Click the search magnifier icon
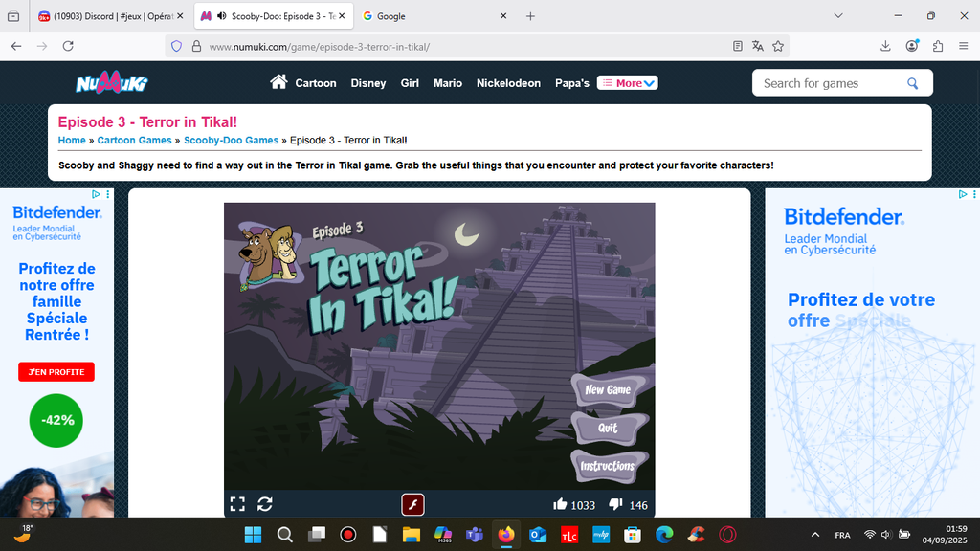980x551 pixels. point(913,83)
